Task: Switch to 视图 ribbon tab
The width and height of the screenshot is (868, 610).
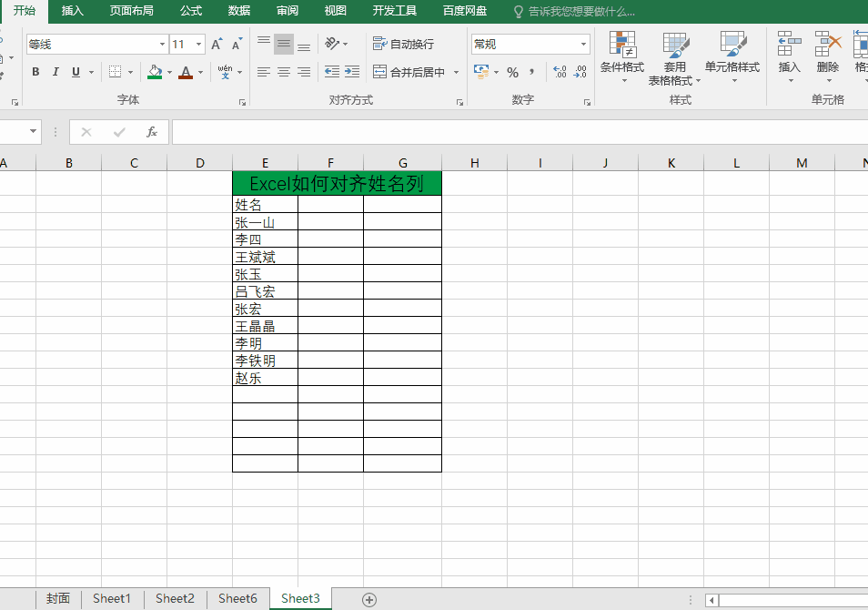Action: tap(336, 11)
